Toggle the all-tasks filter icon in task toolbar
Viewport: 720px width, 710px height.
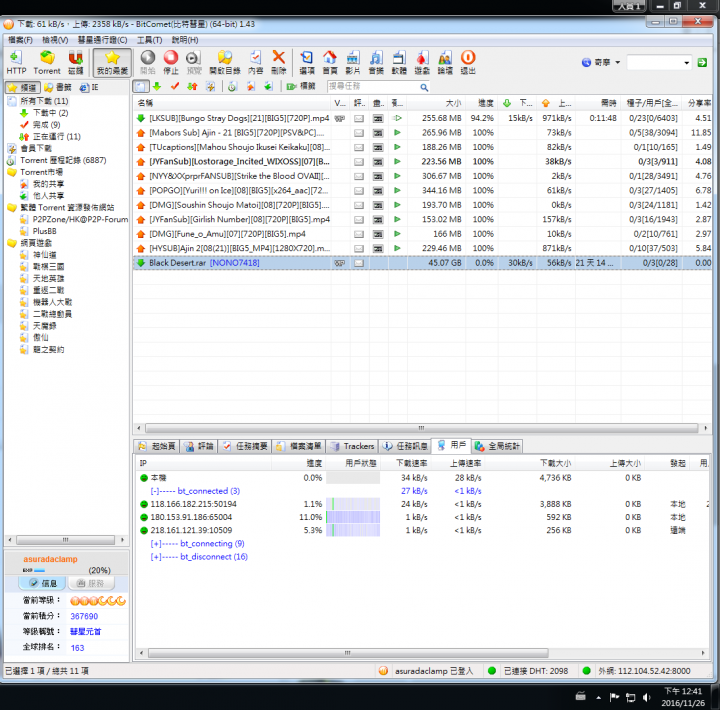click(x=141, y=86)
